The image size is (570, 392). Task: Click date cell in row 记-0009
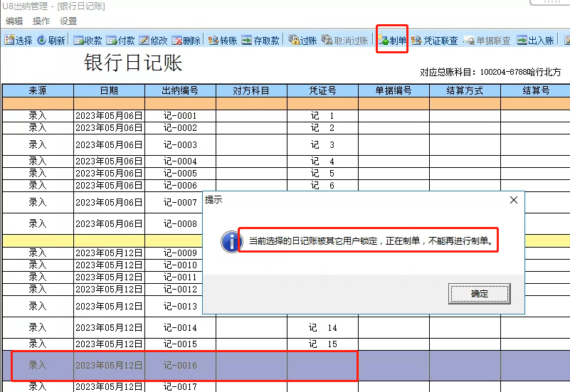pos(109,253)
